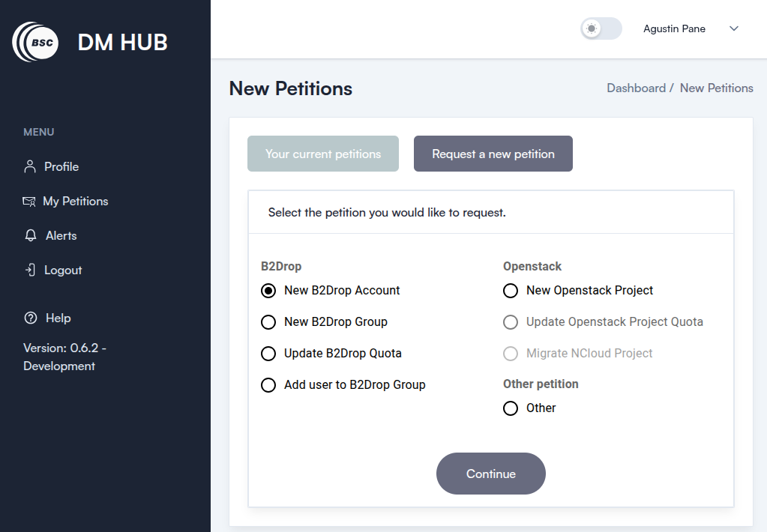
Task: Select the Other petition radio button
Action: coord(510,408)
